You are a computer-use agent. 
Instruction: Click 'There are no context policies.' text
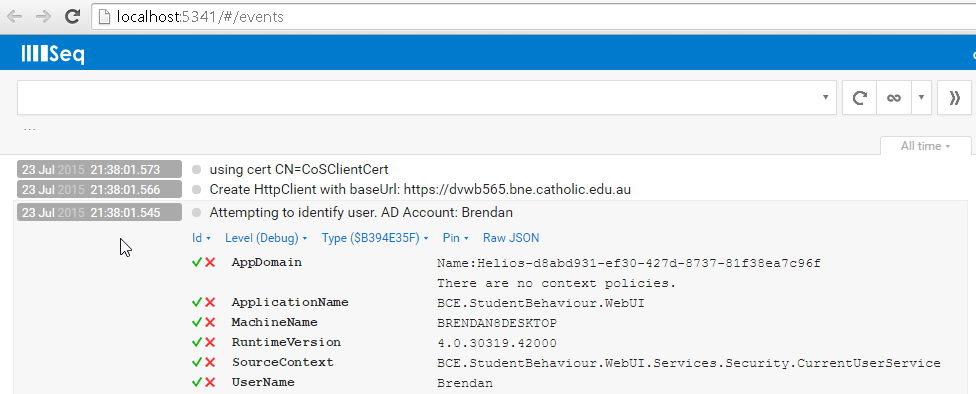556,284
